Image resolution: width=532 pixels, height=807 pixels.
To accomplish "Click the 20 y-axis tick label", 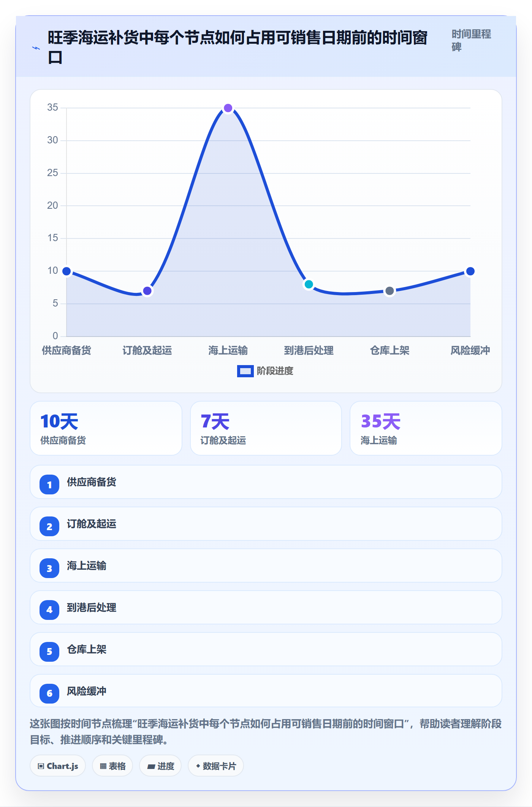I will pyautogui.click(x=52, y=206).
